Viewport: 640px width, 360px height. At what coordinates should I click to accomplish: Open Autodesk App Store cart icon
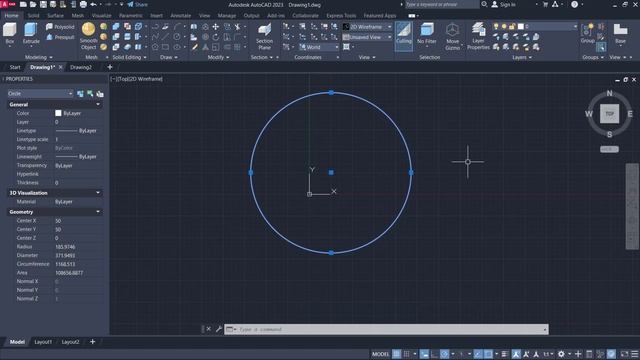point(545,4)
